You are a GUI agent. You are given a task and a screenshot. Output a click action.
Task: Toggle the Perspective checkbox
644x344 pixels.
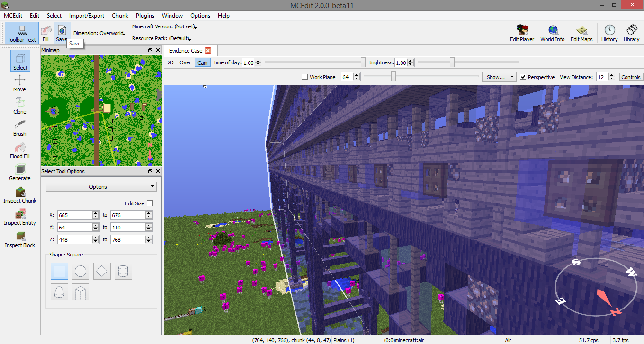click(523, 77)
